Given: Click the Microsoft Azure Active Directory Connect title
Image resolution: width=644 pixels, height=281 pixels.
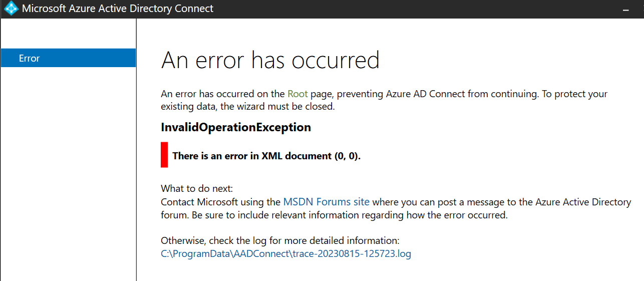Looking at the screenshot, I should tap(118, 9).
